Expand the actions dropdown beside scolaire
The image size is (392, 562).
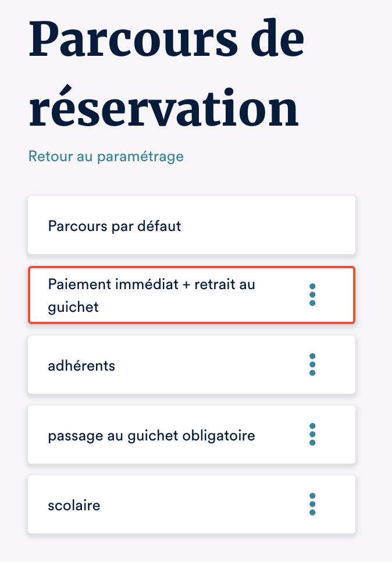pos(312,504)
